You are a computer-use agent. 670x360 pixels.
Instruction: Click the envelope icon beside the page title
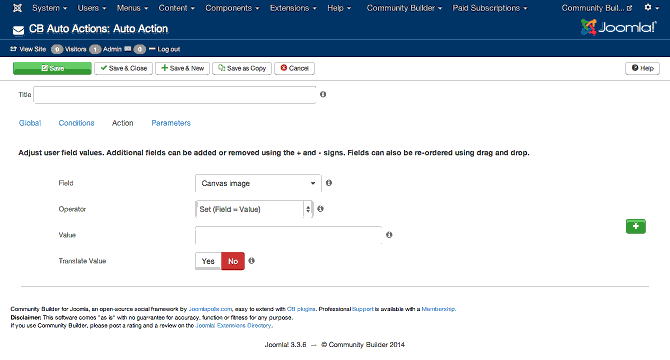click(x=18, y=30)
